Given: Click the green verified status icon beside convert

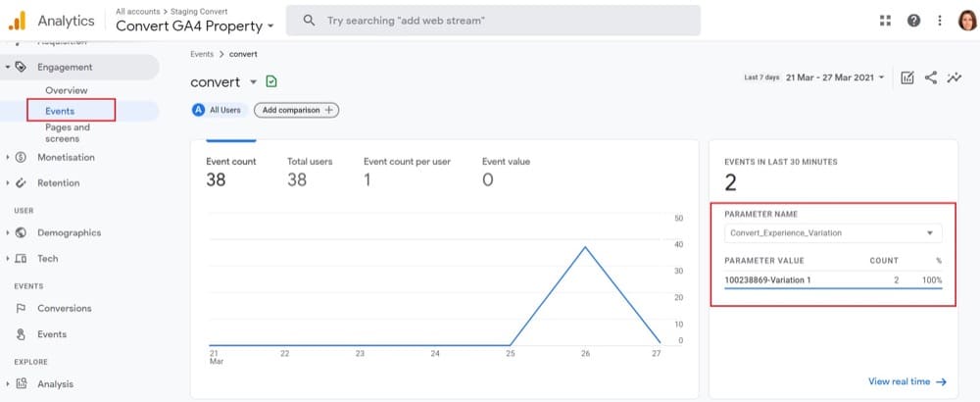Looking at the screenshot, I should (x=271, y=82).
